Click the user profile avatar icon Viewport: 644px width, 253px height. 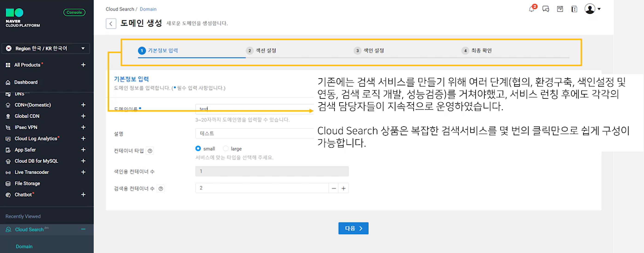point(590,9)
